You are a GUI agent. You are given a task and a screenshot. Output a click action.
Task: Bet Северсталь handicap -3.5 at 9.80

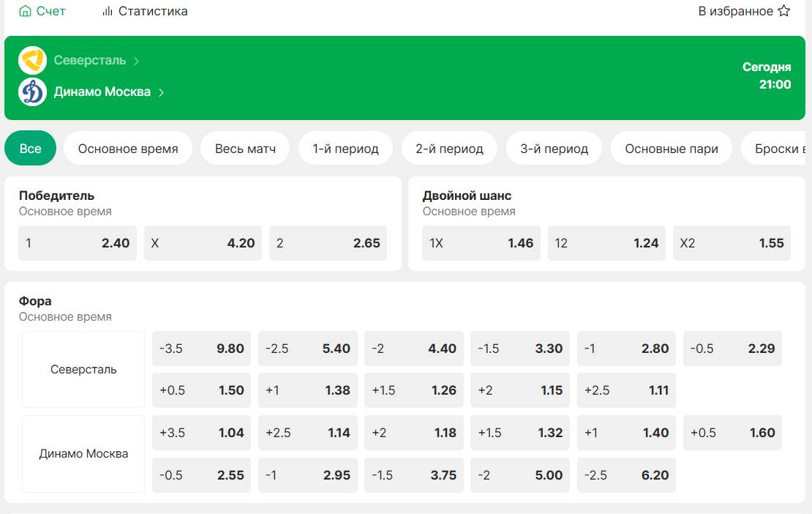[201, 349]
